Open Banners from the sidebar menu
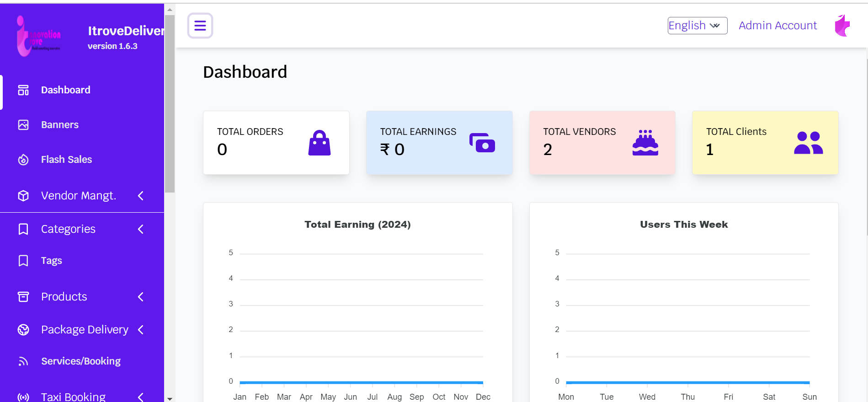This screenshot has width=868, height=402. coord(59,125)
